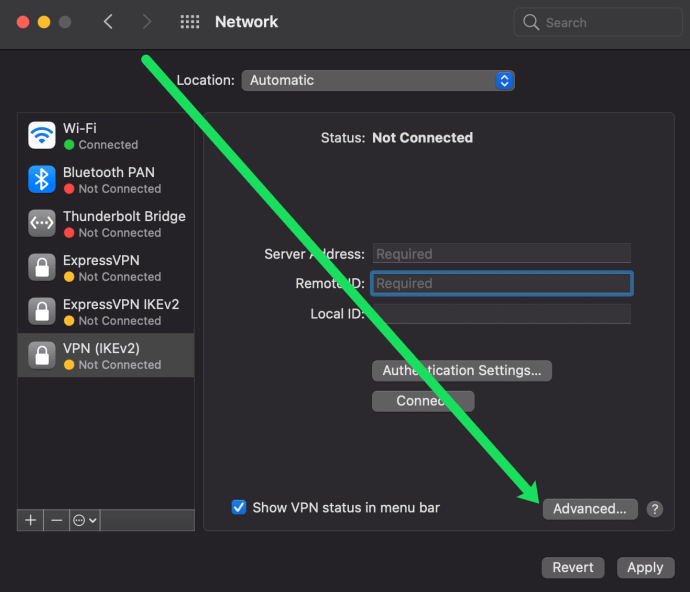Screen dimensions: 690x592
Task: Click the Network window title
Action: pyautogui.click(x=246, y=22)
